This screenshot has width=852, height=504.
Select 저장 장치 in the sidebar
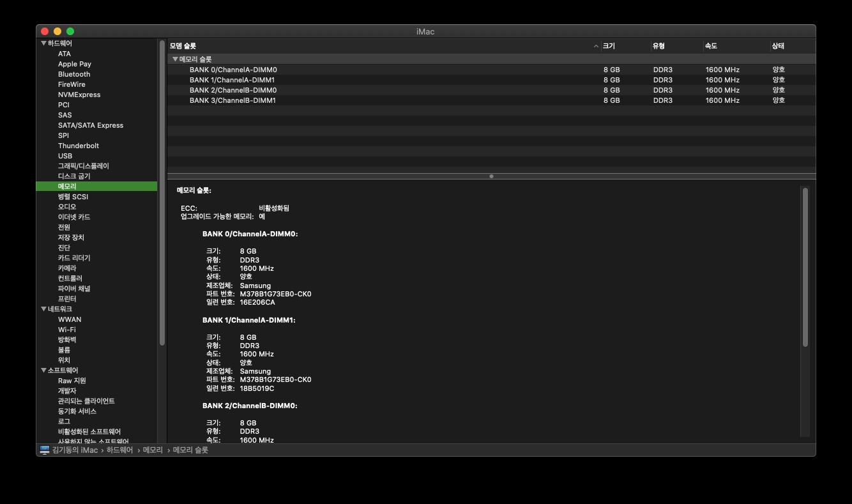coord(71,238)
